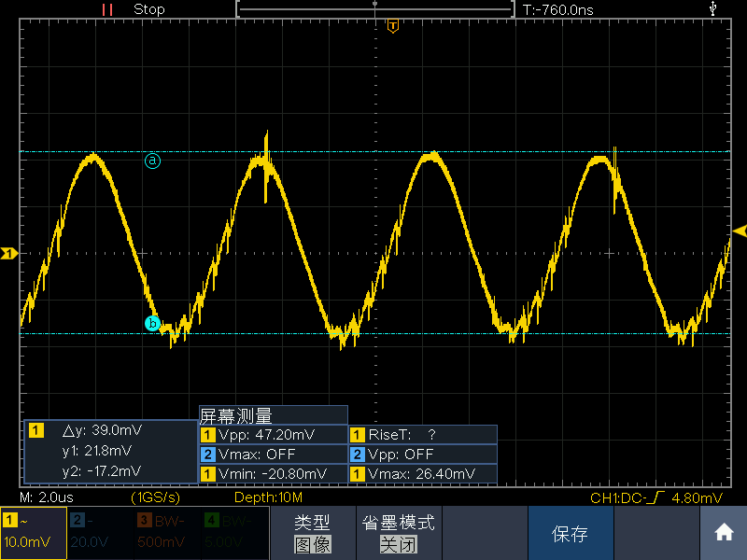Select cursor b marker
The height and width of the screenshot is (560, 747).
[152, 324]
